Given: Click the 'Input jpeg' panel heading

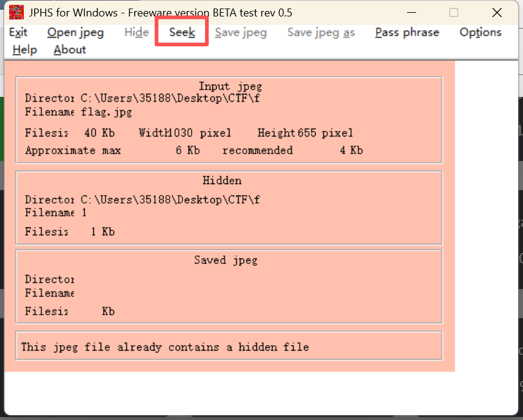Looking at the screenshot, I should click(230, 87).
